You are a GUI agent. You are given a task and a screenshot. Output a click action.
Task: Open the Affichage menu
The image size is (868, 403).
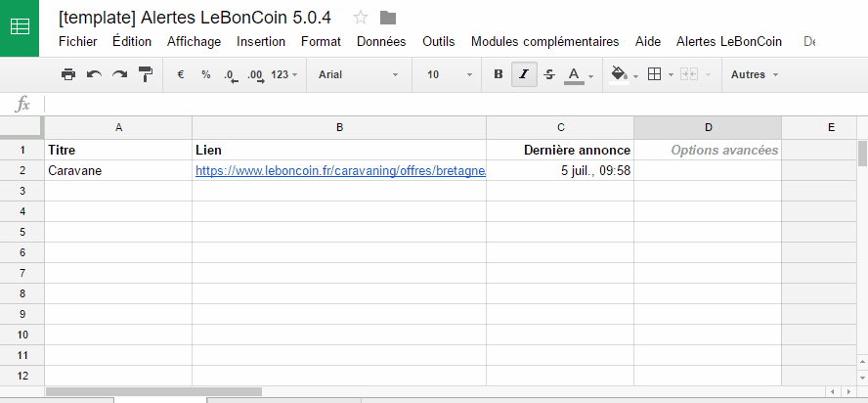tap(194, 42)
